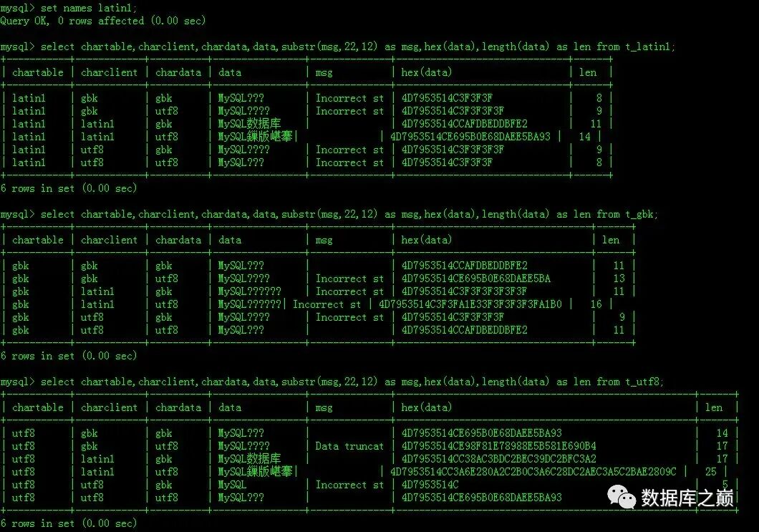Image resolution: width=759 pixels, height=532 pixels.
Task: Select hex value 4D7953514CE695B0E68DAEE5BA with len 13
Action: (476, 279)
